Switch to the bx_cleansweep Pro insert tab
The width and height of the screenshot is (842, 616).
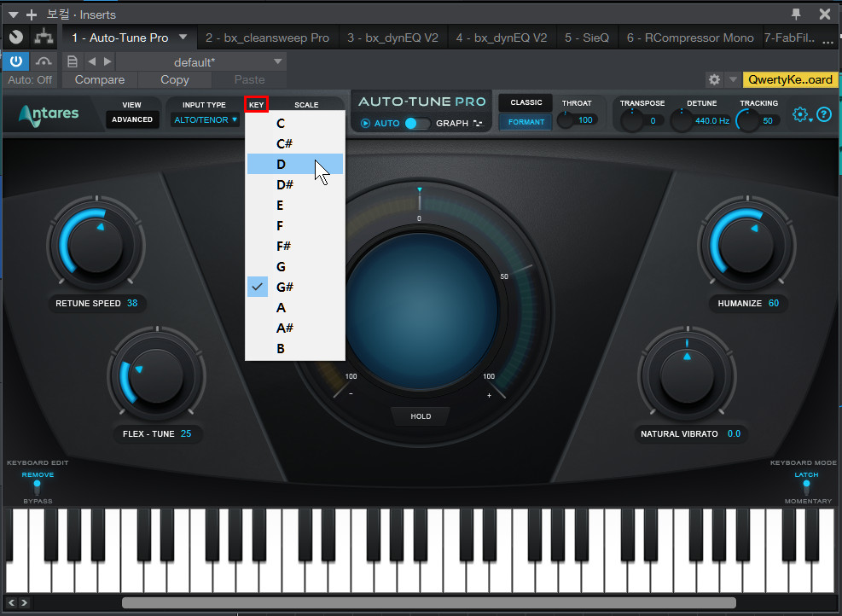point(267,38)
